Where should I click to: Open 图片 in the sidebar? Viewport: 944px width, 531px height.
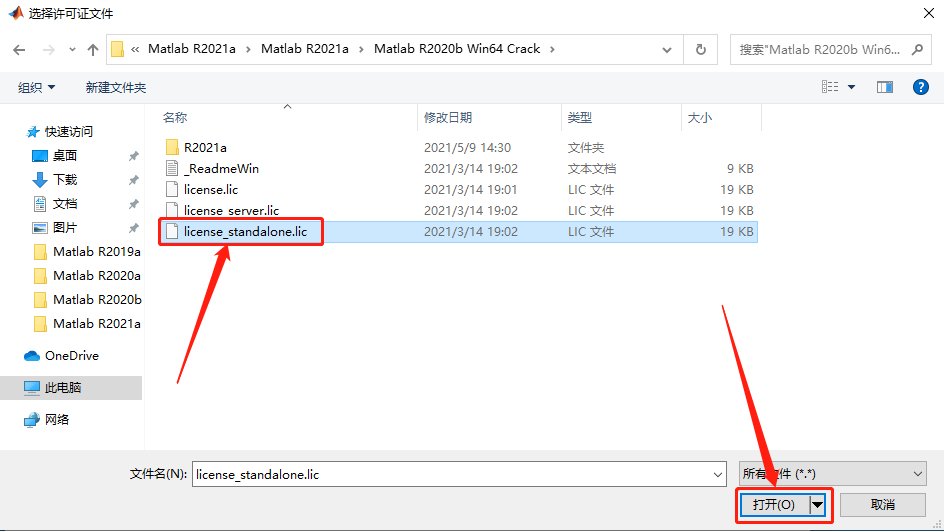click(x=64, y=228)
